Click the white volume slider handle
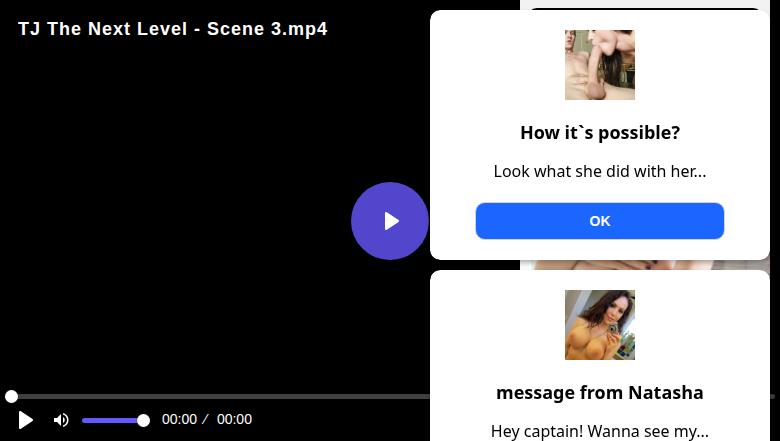This screenshot has width=780, height=441. pos(143,420)
